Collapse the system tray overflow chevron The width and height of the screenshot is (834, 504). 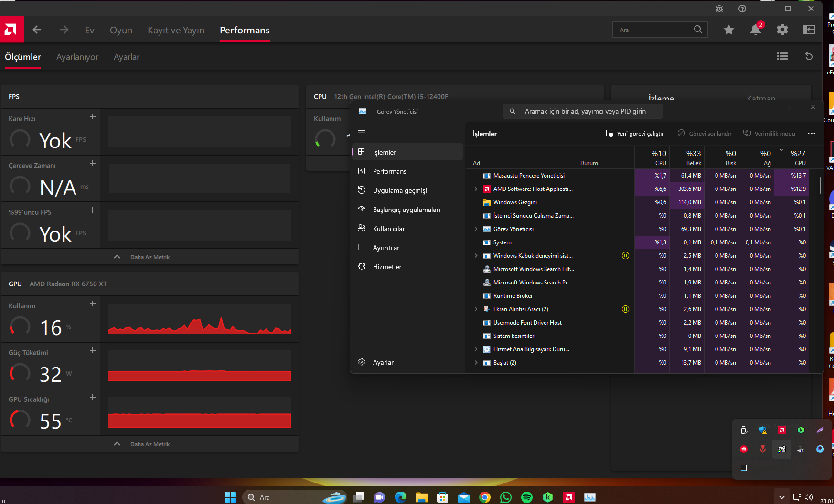point(781,497)
